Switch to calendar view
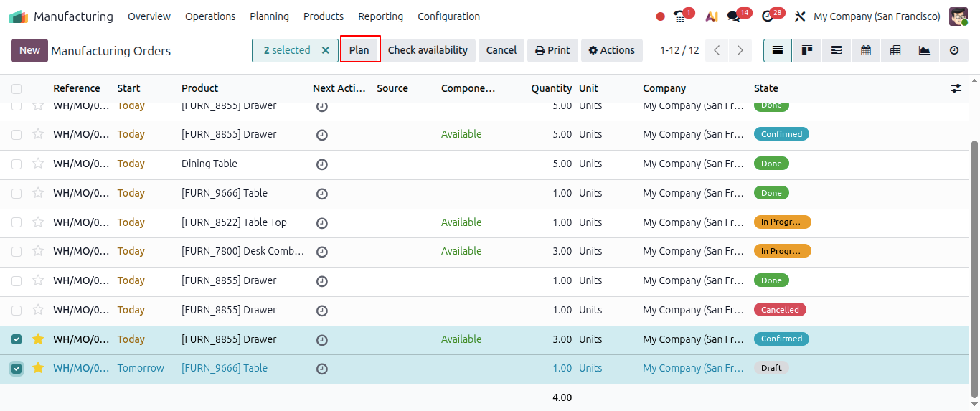The height and width of the screenshot is (411, 980). click(x=866, y=50)
